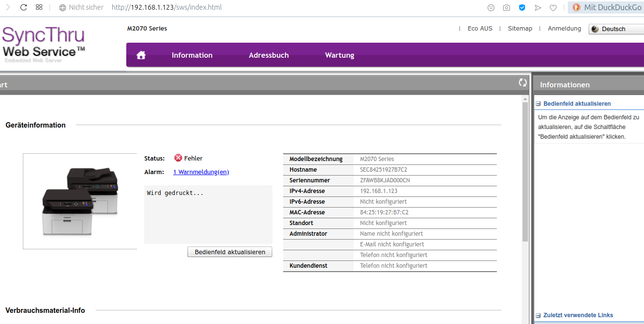
Task: Click the 'Geräteinformation' section heading
Action: (35, 125)
